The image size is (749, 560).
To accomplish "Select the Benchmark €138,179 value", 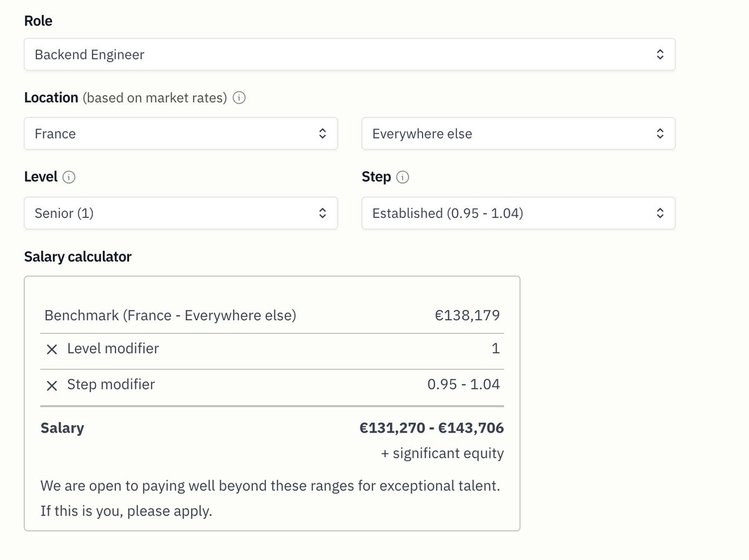I will pos(468,315).
